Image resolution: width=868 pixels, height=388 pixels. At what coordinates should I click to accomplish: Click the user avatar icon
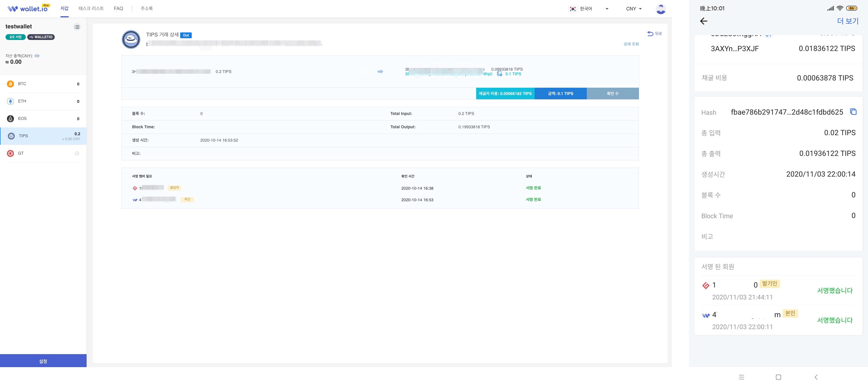tap(660, 9)
